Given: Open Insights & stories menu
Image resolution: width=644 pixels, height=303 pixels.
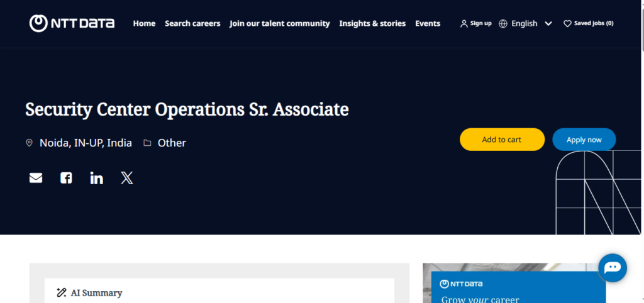Looking at the screenshot, I should coord(372,23).
